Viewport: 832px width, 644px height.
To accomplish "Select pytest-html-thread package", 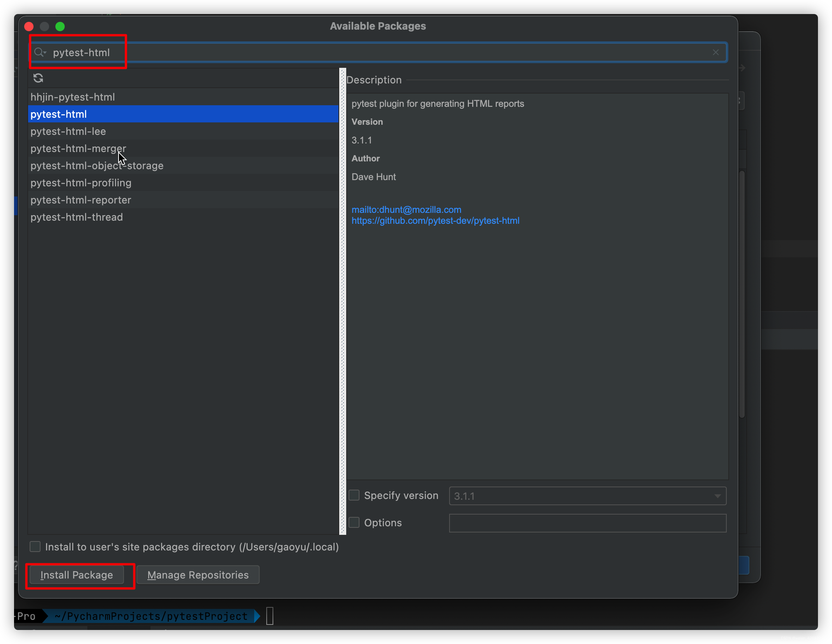I will pos(183,217).
